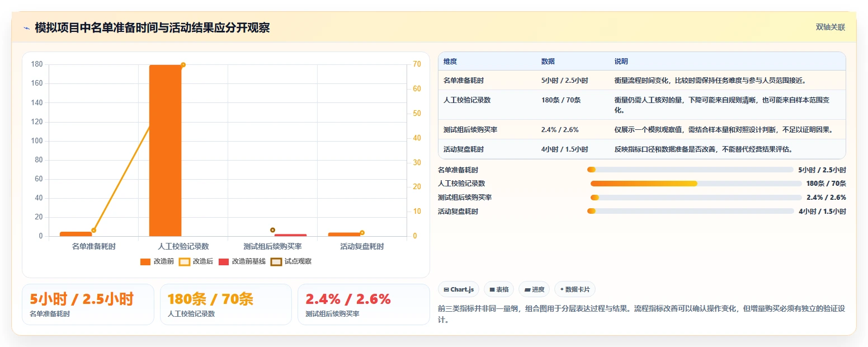Click the red 测试组后续购买率 bar
This screenshot has width=868, height=347.
point(291,235)
